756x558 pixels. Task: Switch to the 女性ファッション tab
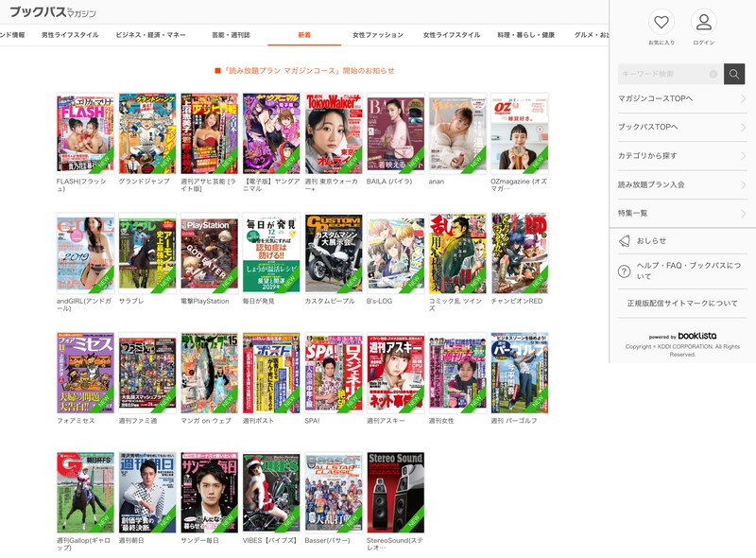point(378,35)
